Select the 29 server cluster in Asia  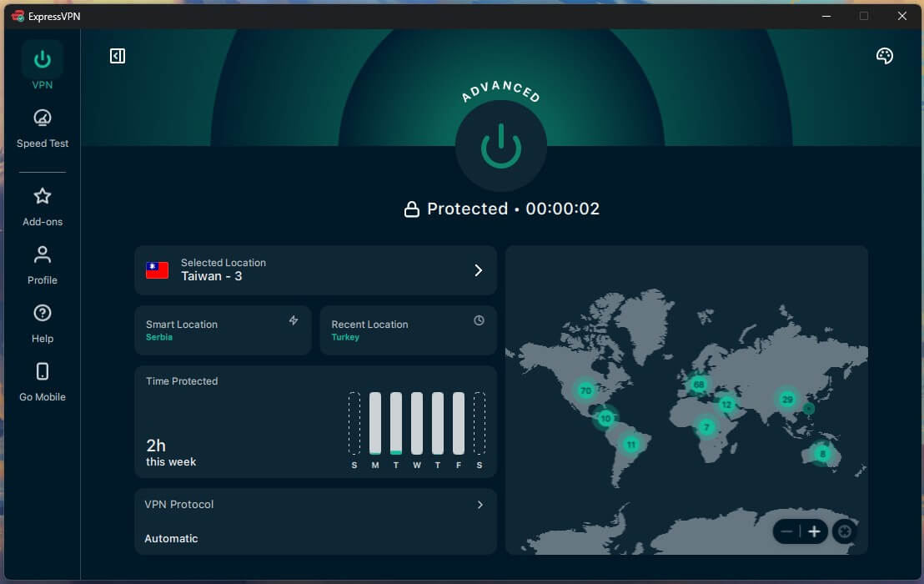coord(787,399)
